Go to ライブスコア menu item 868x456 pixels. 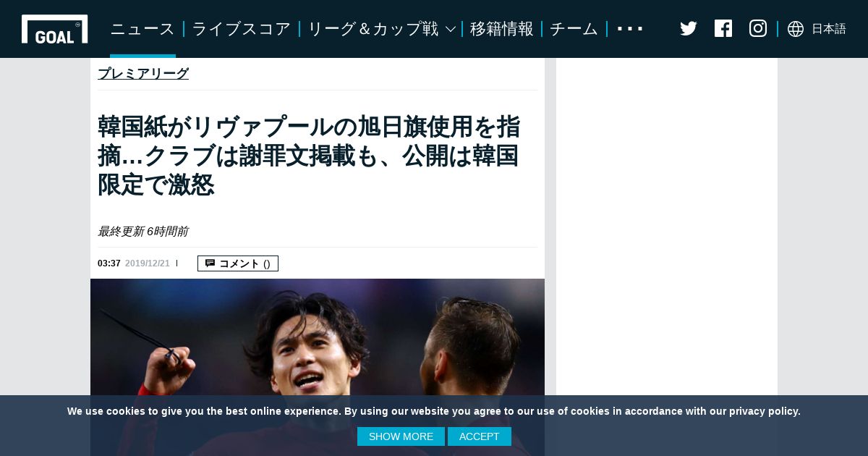point(242,29)
